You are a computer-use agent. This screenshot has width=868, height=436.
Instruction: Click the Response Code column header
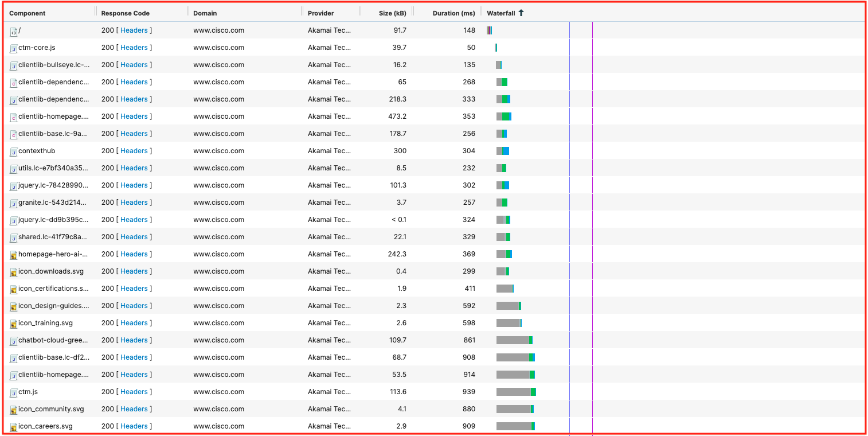pyautogui.click(x=125, y=13)
